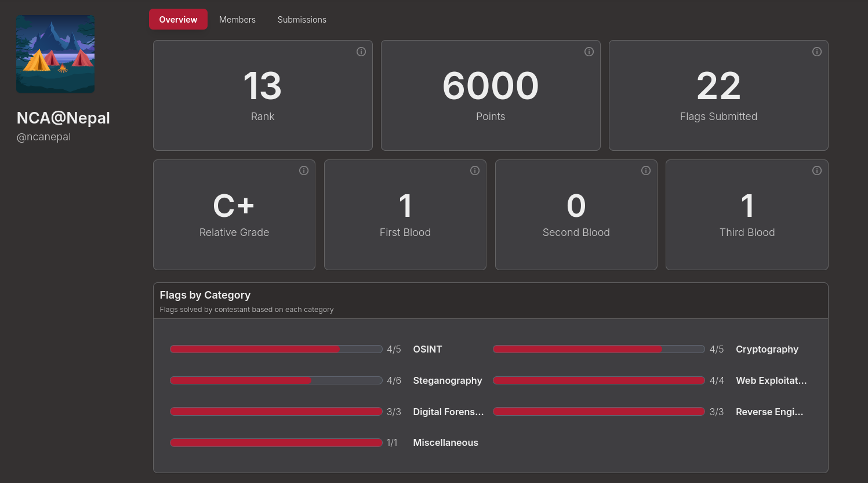Screen dimensions: 868x483
Task: Open the Submissions tab
Action: tap(302, 20)
